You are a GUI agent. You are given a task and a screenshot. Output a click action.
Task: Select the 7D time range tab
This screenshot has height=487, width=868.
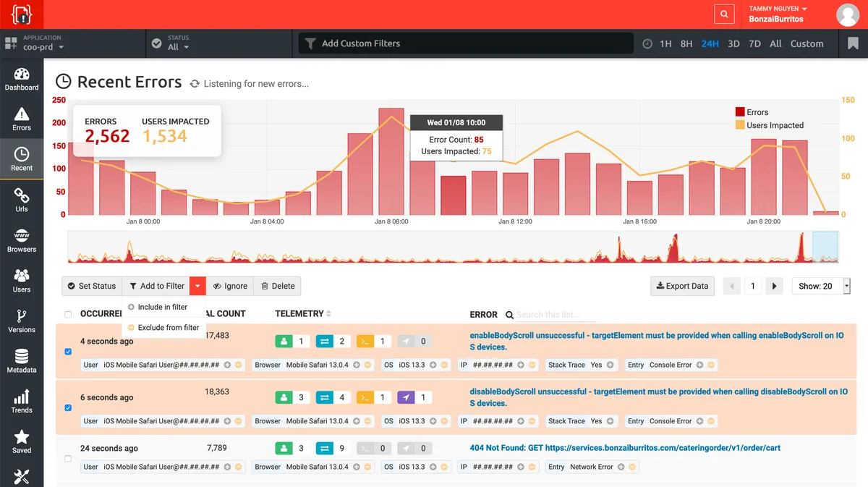tap(754, 43)
